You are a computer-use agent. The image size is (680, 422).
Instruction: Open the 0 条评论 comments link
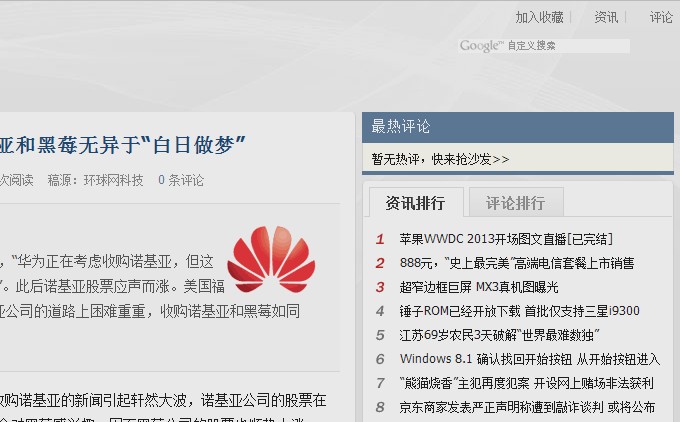[x=181, y=180]
